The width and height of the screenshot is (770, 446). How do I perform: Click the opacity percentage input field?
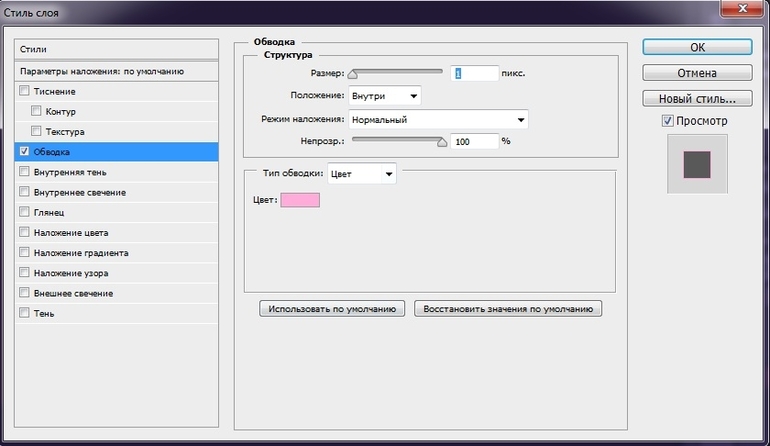475,142
